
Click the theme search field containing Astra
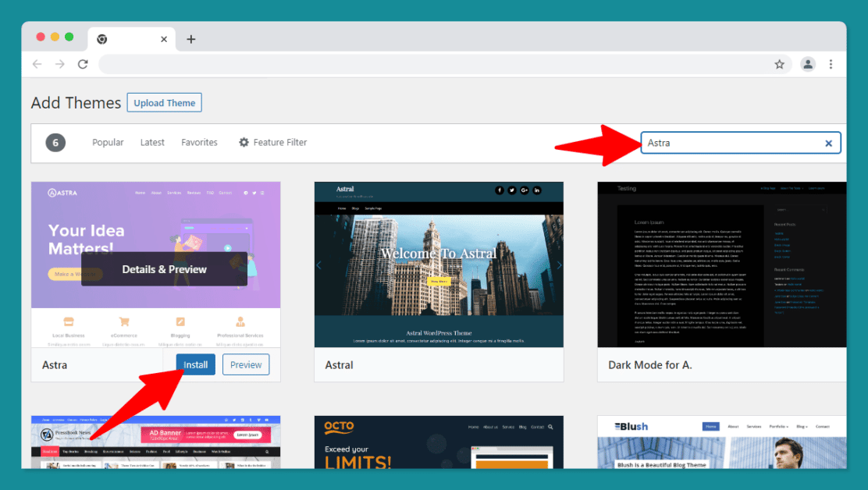[741, 143]
